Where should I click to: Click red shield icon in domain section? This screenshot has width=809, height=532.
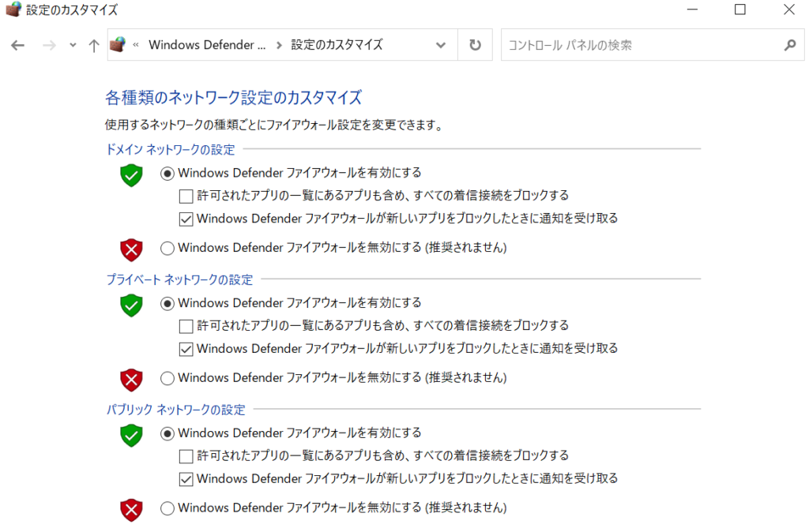(132, 250)
